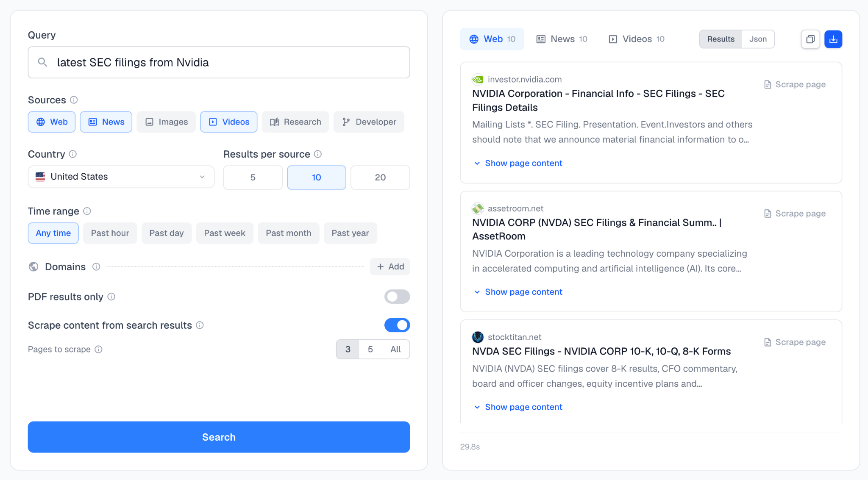Click the investor.nvidia.com favicon
Screen dimensions: 868x480
coord(478,79)
